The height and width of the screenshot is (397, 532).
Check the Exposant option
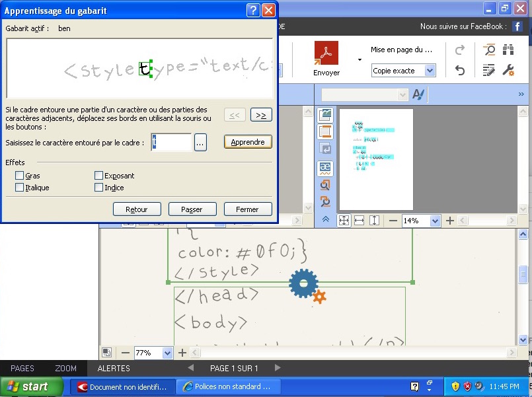98,176
